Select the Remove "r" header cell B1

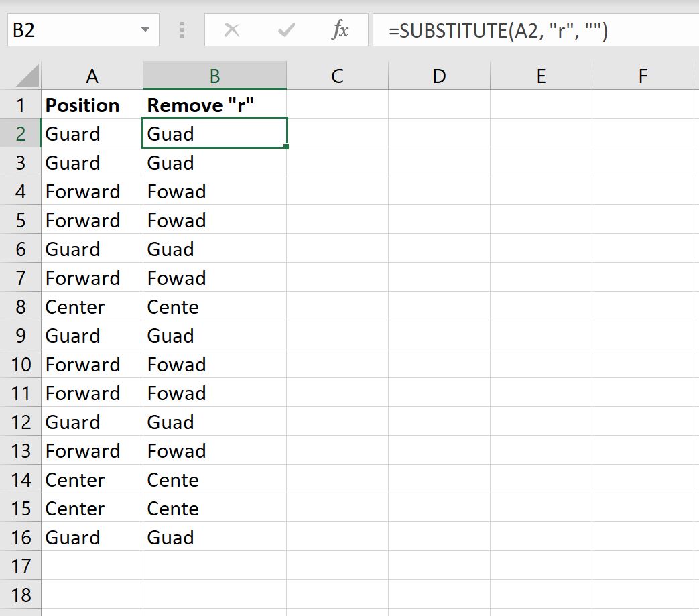(214, 105)
